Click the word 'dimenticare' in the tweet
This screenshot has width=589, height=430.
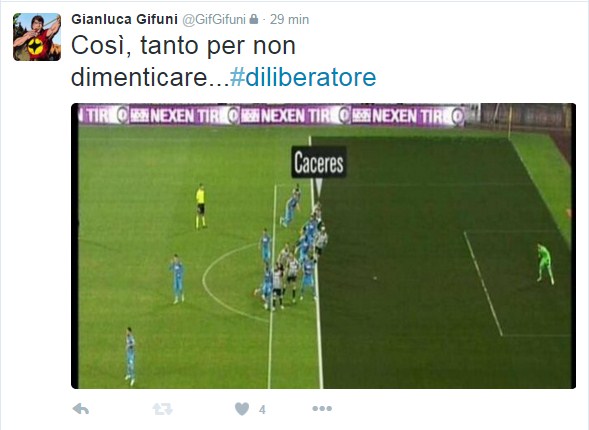click(139, 77)
